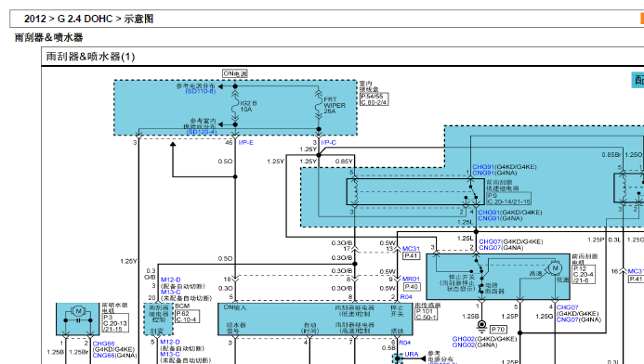Screen dimensions: 644x364
Task: Click the GHG02 ground link
Action: pos(464,339)
